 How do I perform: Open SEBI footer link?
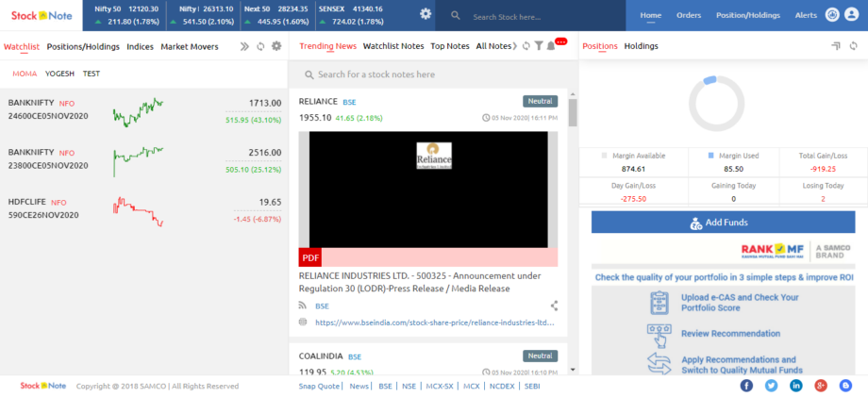click(x=532, y=386)
